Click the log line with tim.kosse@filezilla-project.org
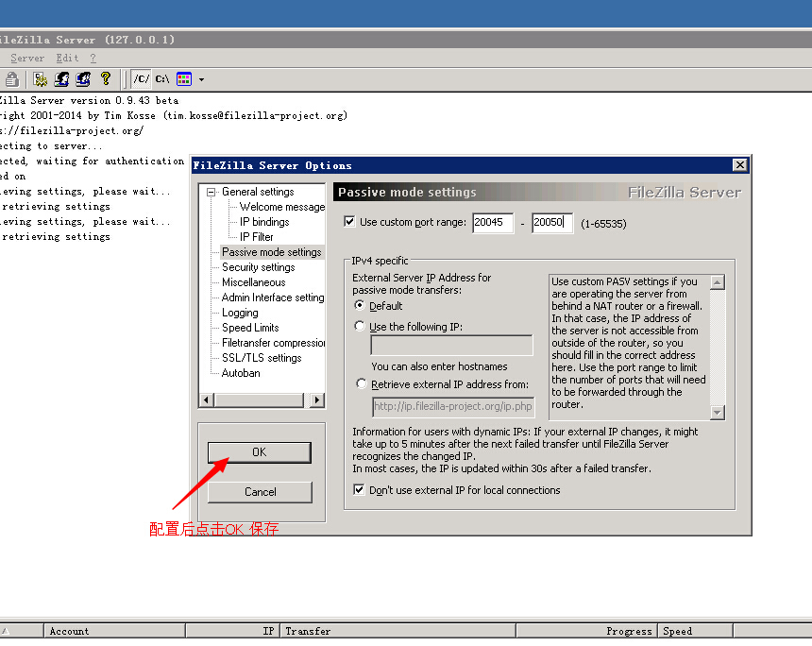This screenshot has width=812, height=646. [174, 115]
